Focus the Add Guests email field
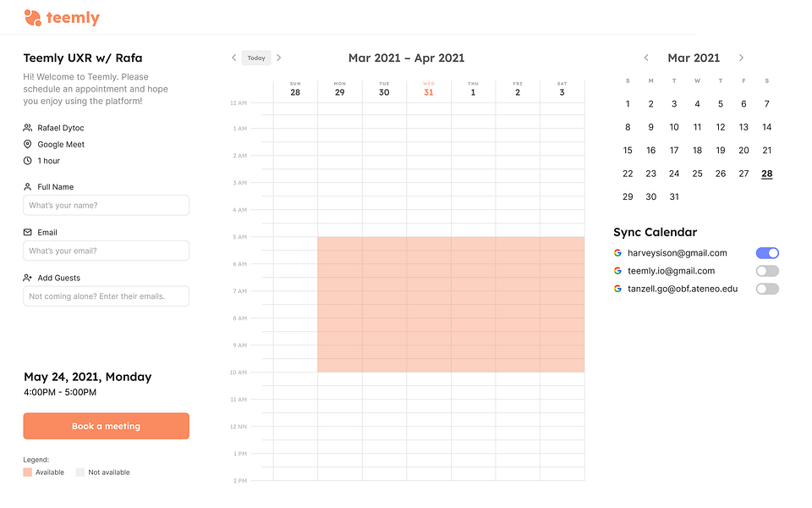 tap(107, 296)
